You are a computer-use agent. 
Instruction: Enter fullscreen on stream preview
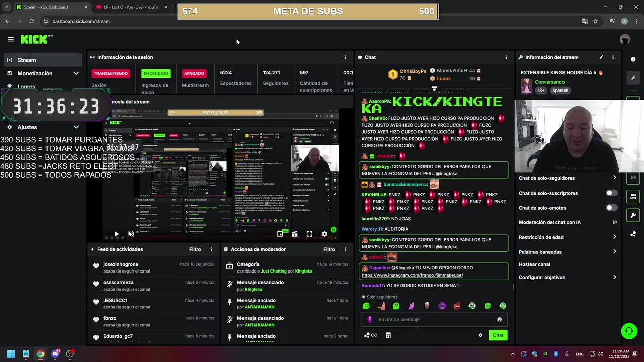[309, 234]
